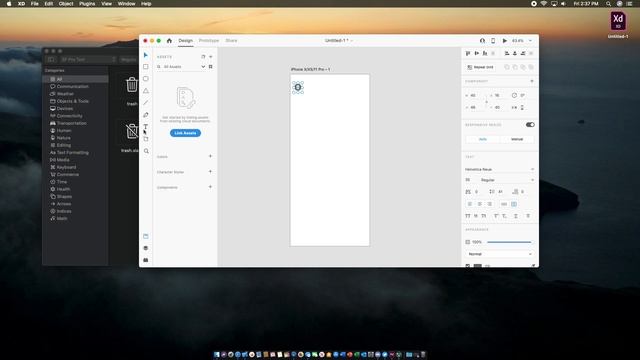Select the trash icon in symbols window
The width and height of the screenshot is (640, 360).
[x=131, y=85]
